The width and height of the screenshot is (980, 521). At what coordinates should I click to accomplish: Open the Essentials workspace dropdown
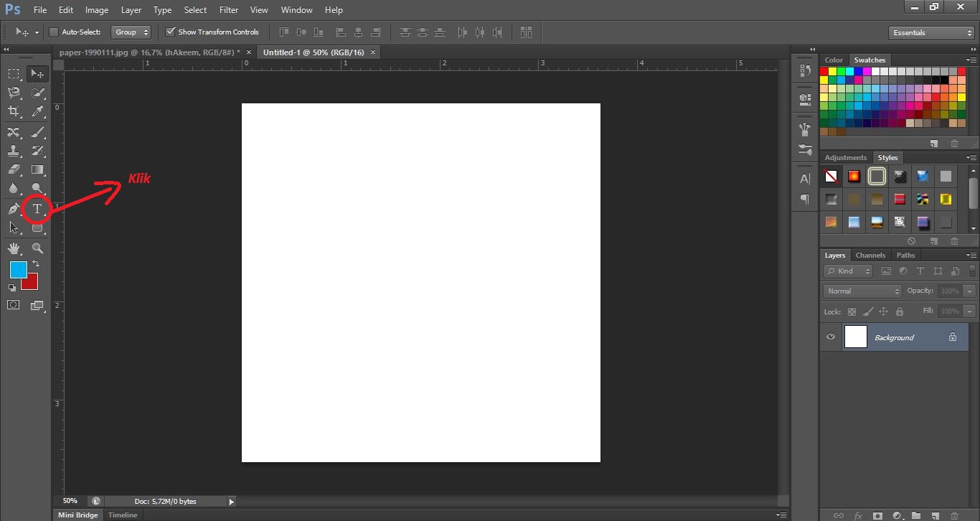pyautogui.click(x=930, y=33)
